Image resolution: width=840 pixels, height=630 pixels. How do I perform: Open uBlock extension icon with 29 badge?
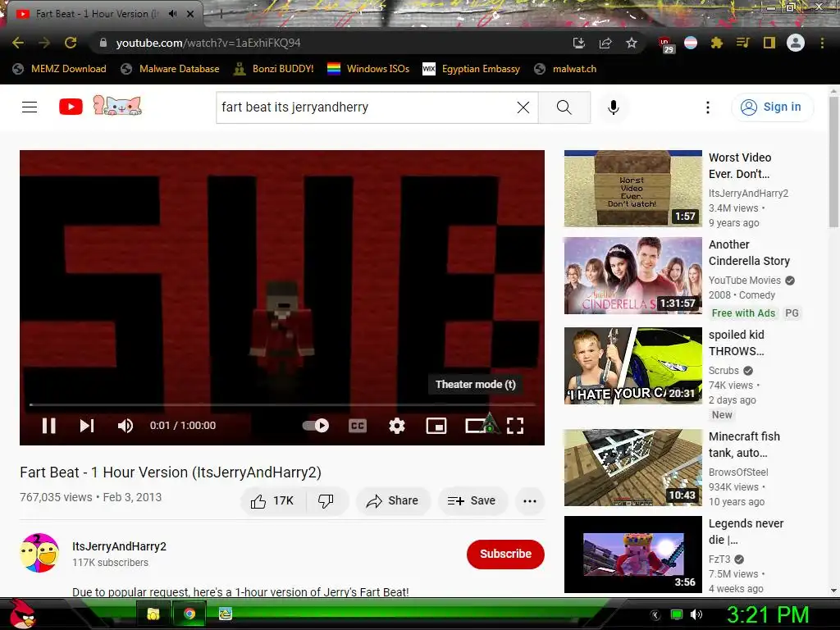pos(665,44)
